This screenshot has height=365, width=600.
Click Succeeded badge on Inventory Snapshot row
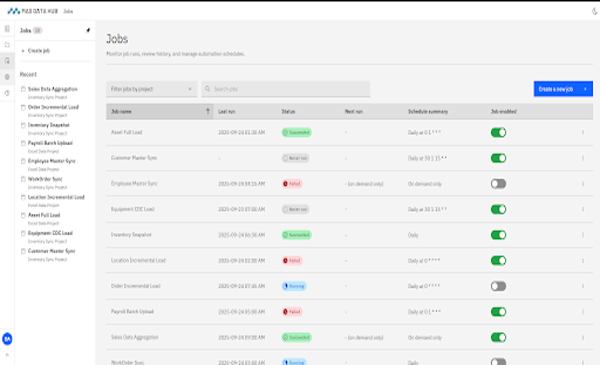pos(297,235)
